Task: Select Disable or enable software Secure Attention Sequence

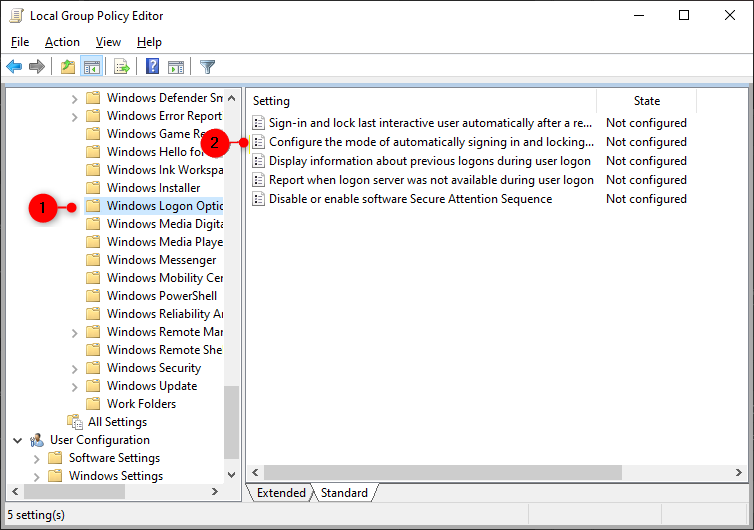Action: point(410,199)
